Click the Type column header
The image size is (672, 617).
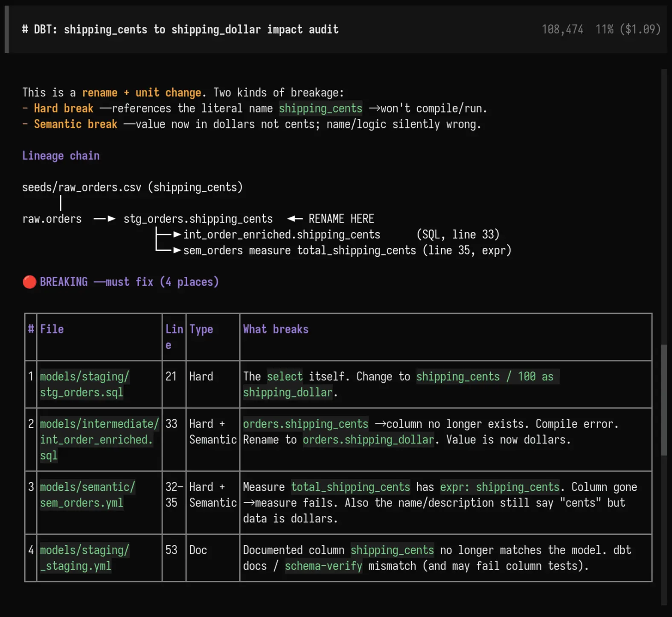coord(201,329)
